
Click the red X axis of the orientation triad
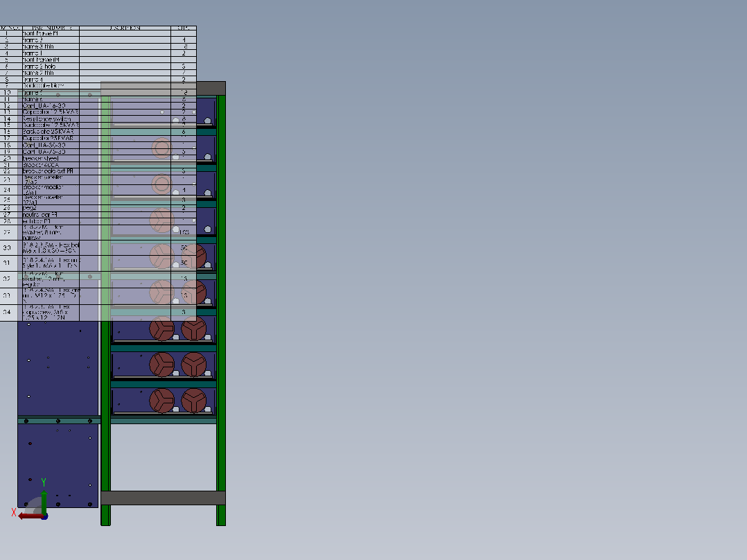point(30,516)
